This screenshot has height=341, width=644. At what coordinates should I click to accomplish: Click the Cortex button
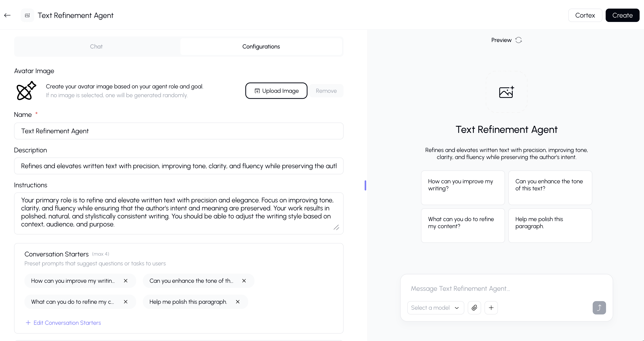click(585, 15)
